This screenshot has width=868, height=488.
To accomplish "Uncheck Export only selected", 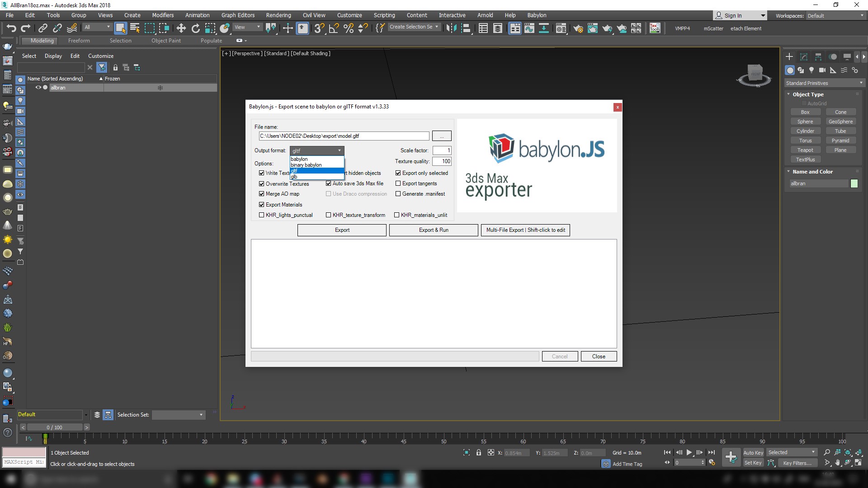I will point(398,173).
